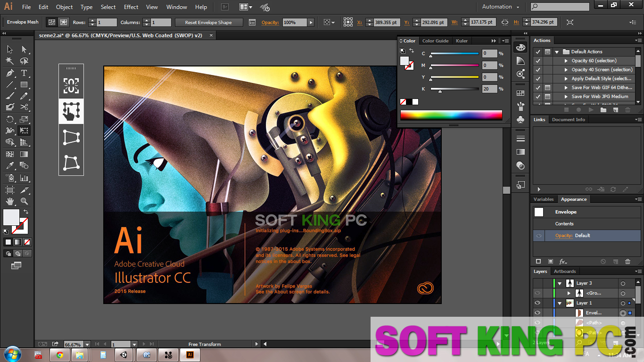Click Add New Effect fx button
Screen dimensions: 644x362
point(563,262)
